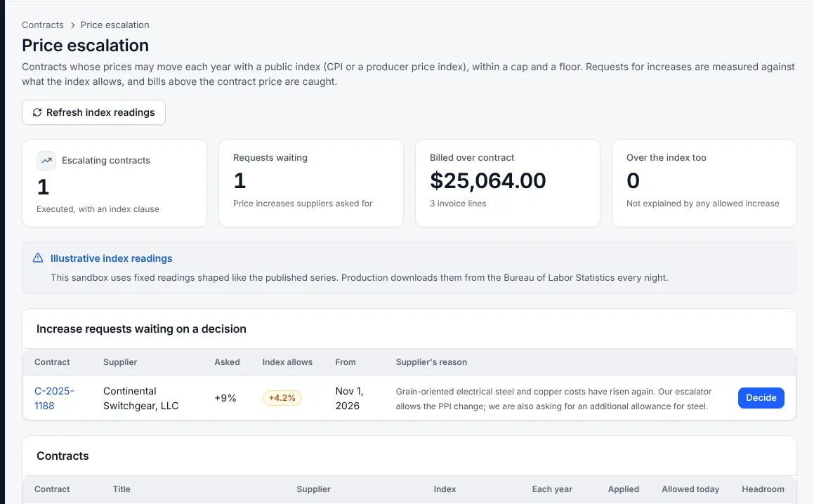Viewport: 814px width, 504px height.
Task: Open the Requests waiting card
Action: coord(311,183)
